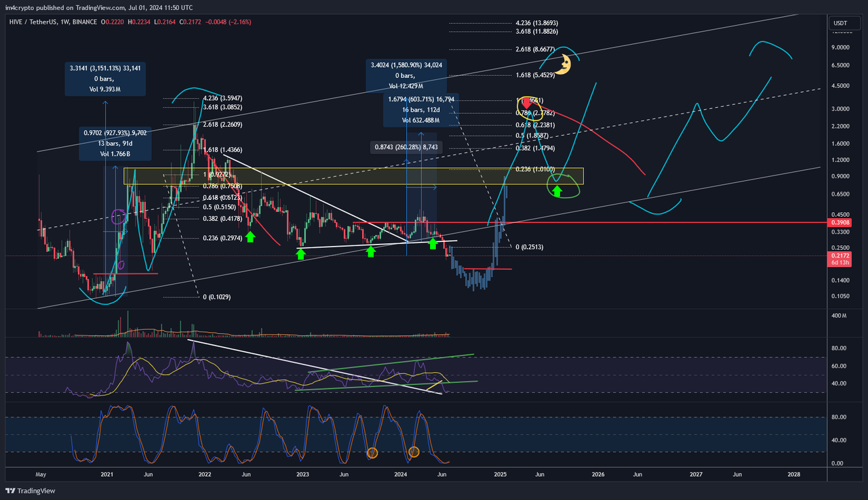Click the high value H0.2234
The width and height of the screenshot is (868, 500).
(x=139, y=22)
